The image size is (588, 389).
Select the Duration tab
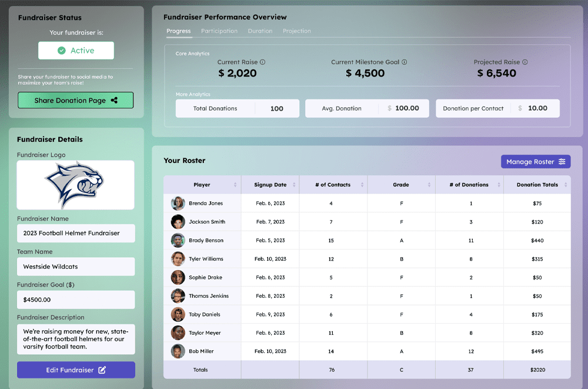[260, 31]
